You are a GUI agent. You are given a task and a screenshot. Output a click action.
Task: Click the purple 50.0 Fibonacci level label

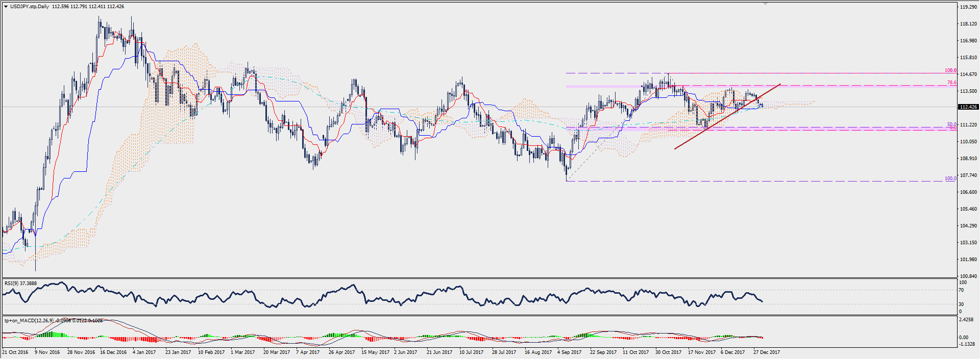952,124
